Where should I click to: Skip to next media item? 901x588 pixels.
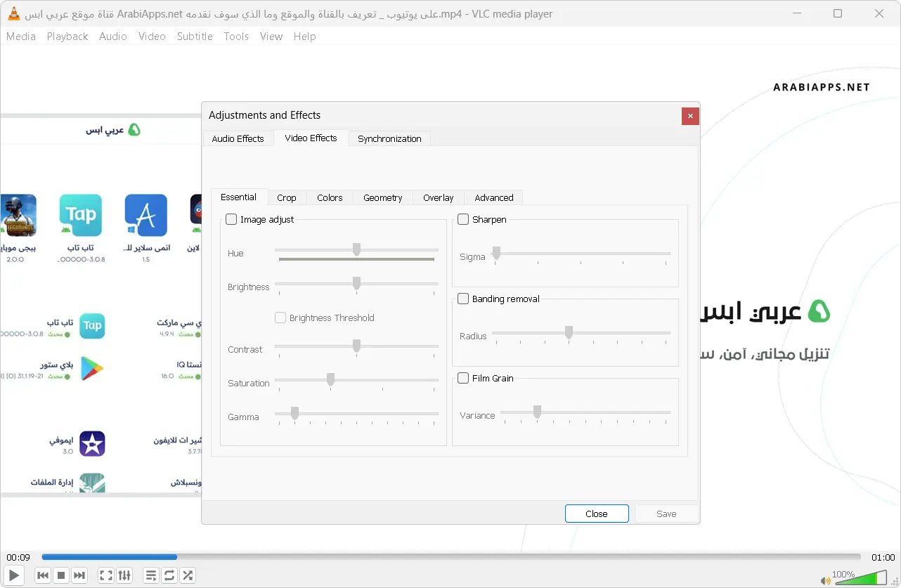pyautogui.click(x=79, y=575)
